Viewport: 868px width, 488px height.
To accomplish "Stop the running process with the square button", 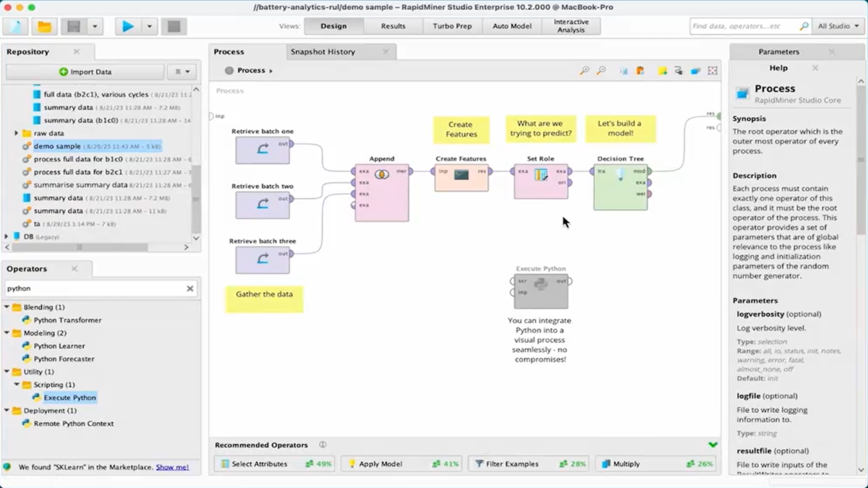I will (x=174, y=26).
